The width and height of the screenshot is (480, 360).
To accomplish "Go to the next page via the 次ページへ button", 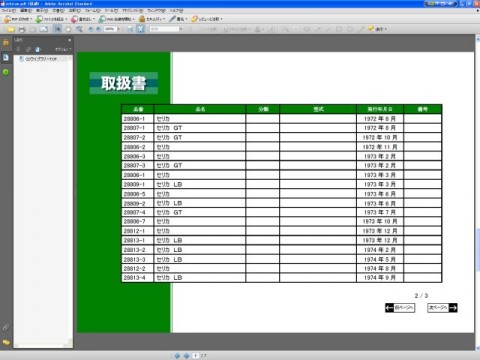I will pyautogui.click(x=442, y=308).
